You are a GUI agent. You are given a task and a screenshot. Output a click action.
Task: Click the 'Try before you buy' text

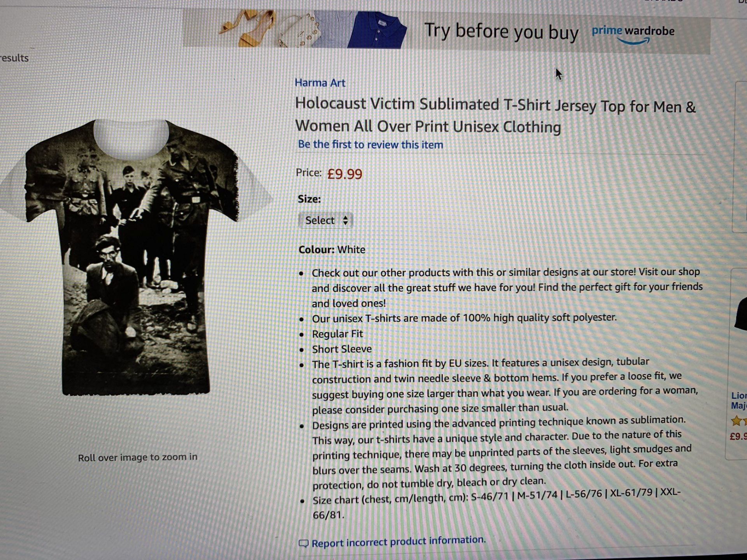501,31
